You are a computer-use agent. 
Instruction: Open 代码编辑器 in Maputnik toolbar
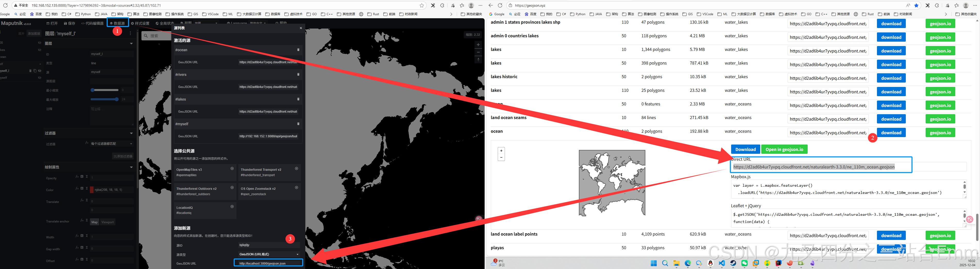[92, 23]
